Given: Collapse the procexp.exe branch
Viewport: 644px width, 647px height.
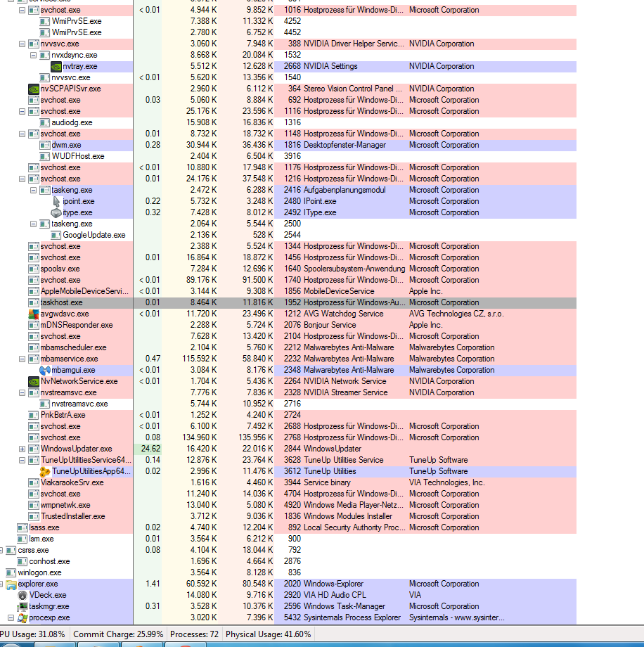Looking at the screenshot, I should (x=11, y=617).
